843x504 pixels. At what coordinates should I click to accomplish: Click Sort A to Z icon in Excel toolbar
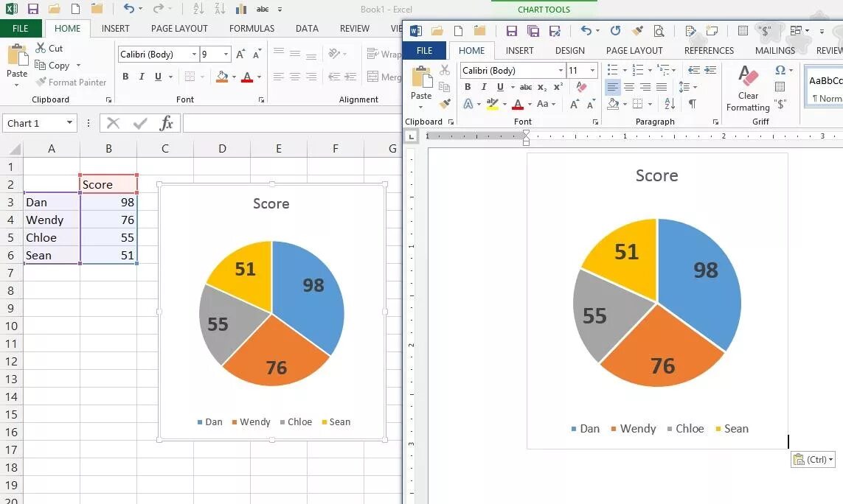pyautogui.click(x=198, y=9)
